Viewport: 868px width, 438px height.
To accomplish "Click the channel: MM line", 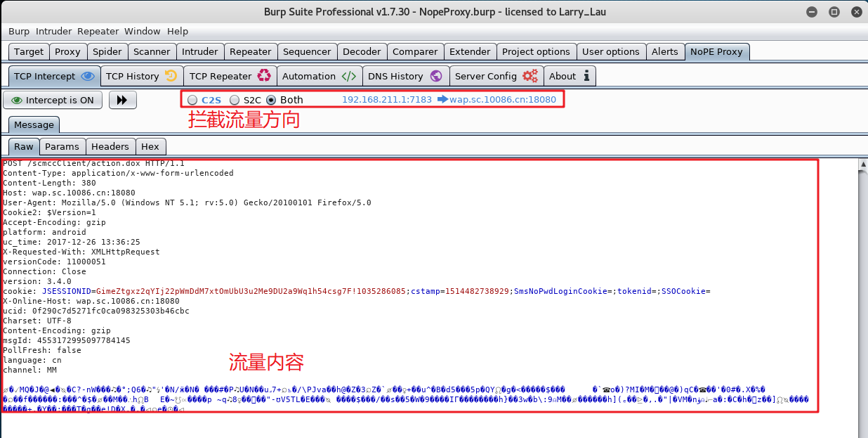I will tap(29, 370).
